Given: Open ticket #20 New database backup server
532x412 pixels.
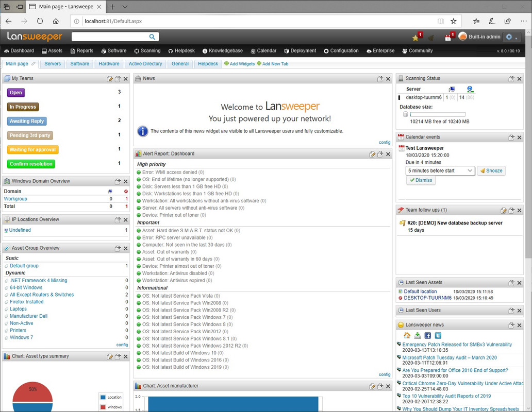Looking at the screenshot, I should 455,223.
